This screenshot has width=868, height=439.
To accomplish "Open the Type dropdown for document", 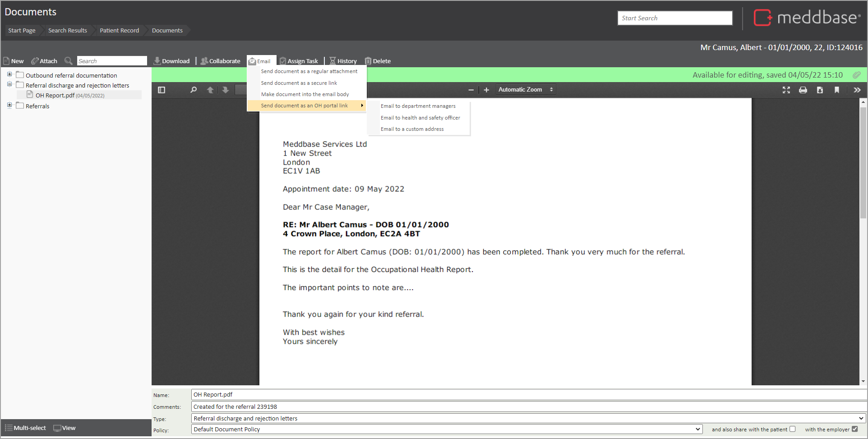I will [528, 418].
